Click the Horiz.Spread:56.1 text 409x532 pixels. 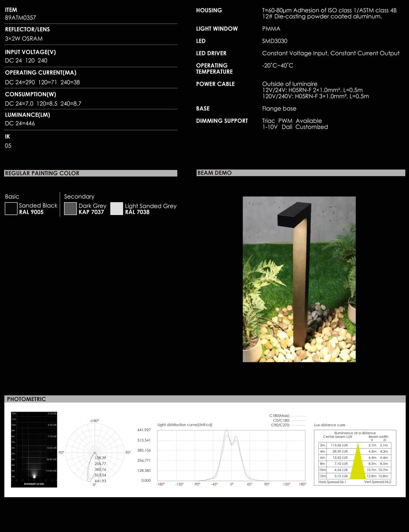pyautogui.click(x=332, y=482)
